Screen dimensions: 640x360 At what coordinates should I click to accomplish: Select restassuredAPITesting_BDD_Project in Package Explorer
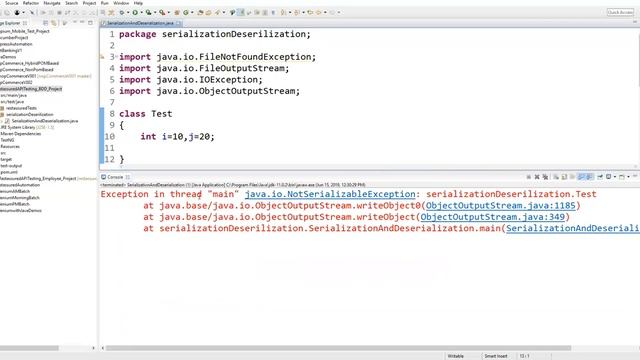point(31,89)
